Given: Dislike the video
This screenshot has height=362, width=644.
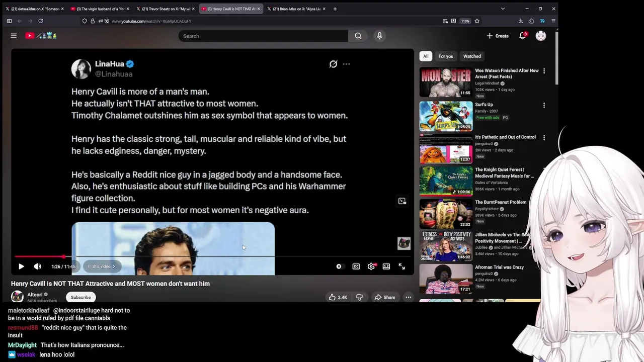Looking at the screenshot, I should 359,297.
